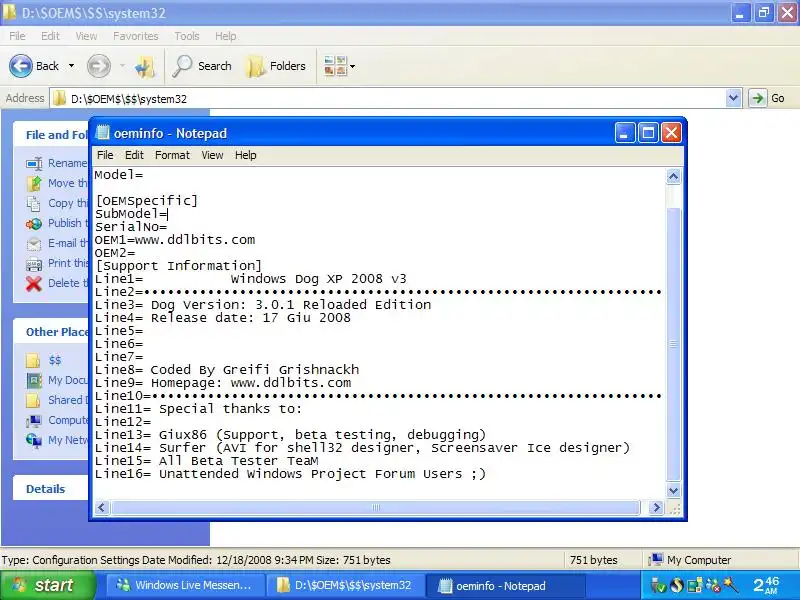This screenshot has height=600, width=800.
Task: Click Notepad vertical scrollbar thumb
Action: (x=673, y=344)
